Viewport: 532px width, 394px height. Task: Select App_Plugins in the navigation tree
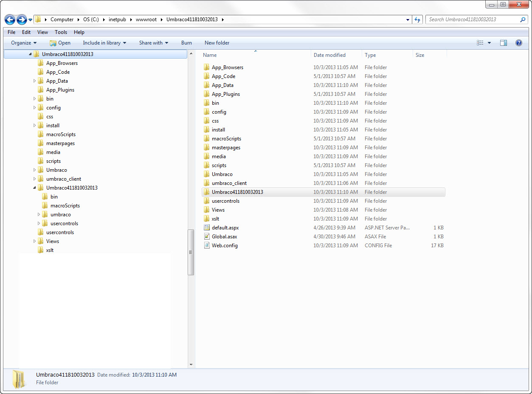point(60,90)
